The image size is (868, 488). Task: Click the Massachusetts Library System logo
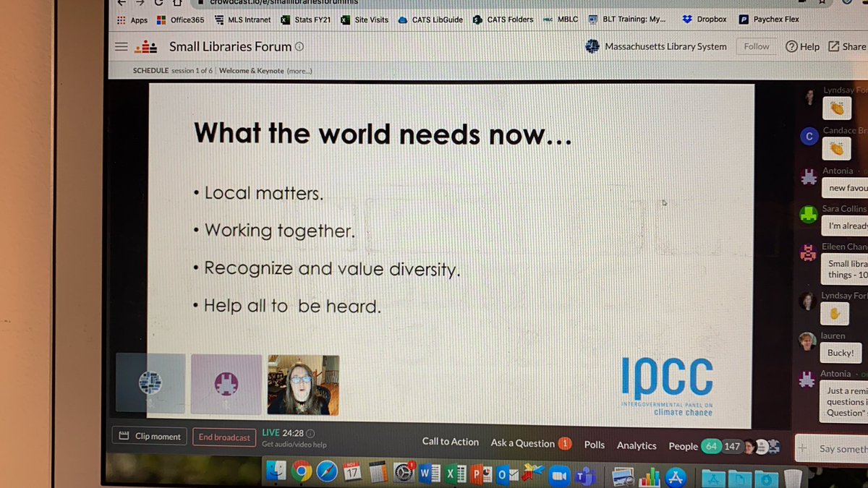tap(592, 46)
